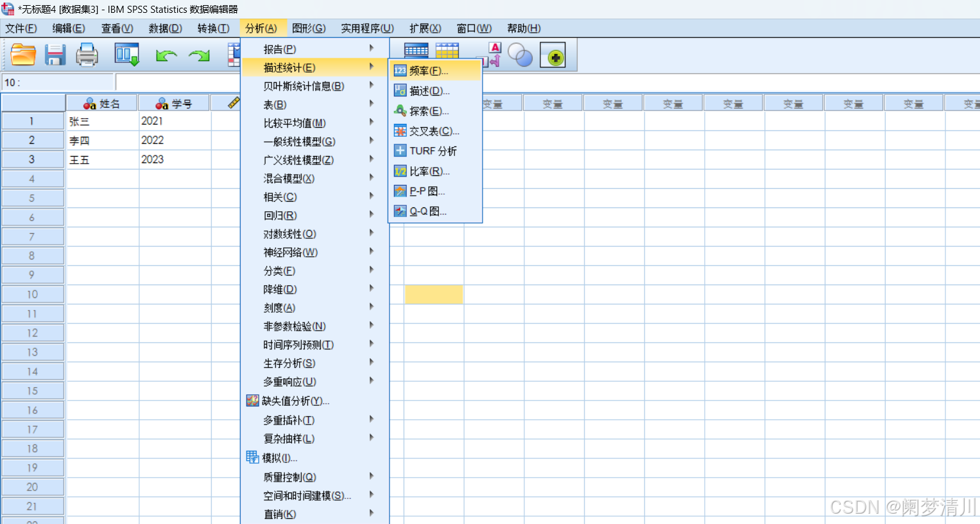Click the Ratio 比率 icon entry

[x=435, y=171]
